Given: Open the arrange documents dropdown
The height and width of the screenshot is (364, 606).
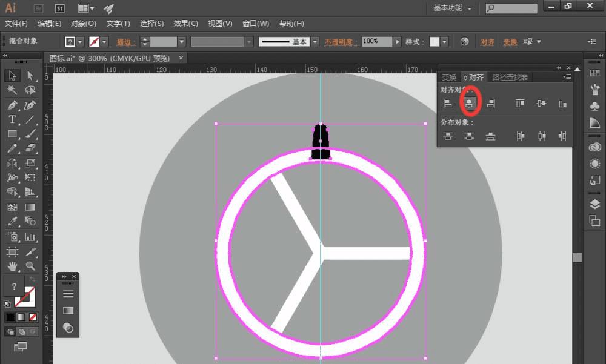Looking at the screenshot, I should point(86,8).
